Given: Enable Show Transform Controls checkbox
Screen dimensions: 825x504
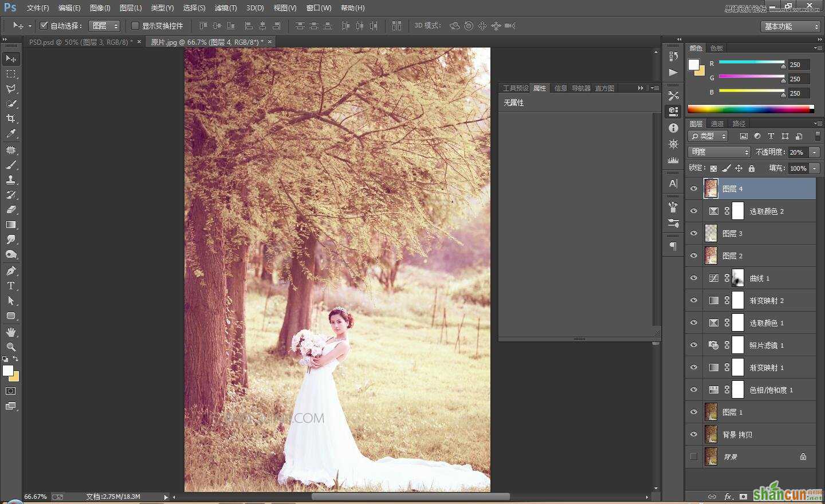Looking at the screenshot, I should pyautogui.click(x=135, y=26).
